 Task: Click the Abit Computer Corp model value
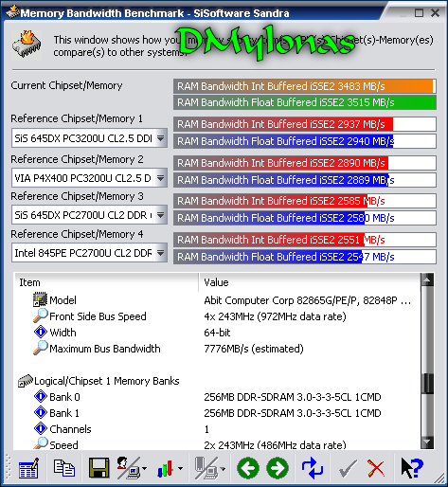[307, 300]
